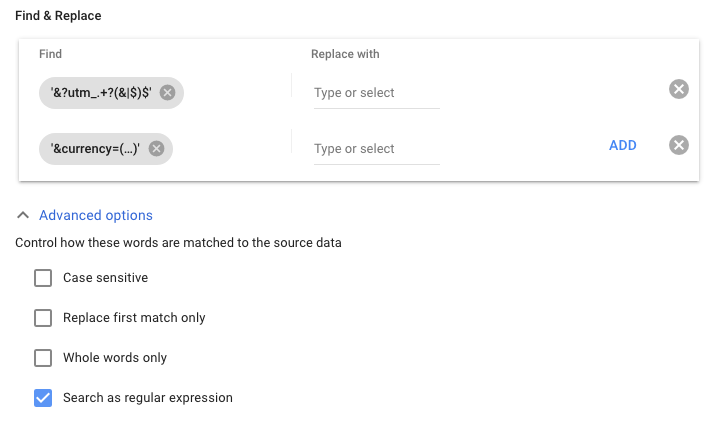
Task: Click the 'Replace first match only' label text
Action: [x=134, y=318]
